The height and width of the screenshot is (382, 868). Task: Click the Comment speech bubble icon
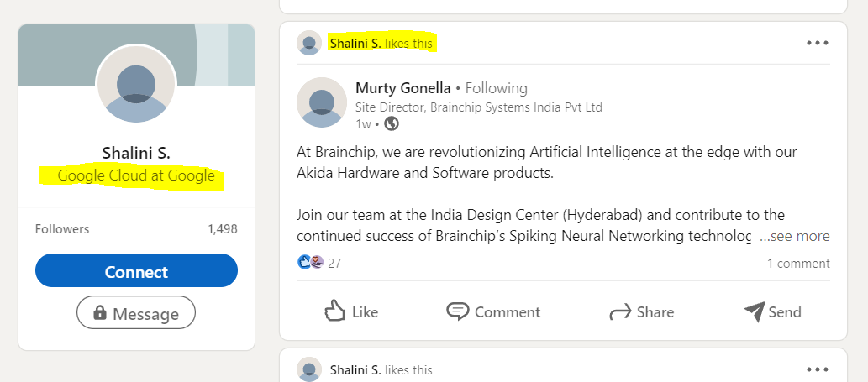click(x=458, y=311)
